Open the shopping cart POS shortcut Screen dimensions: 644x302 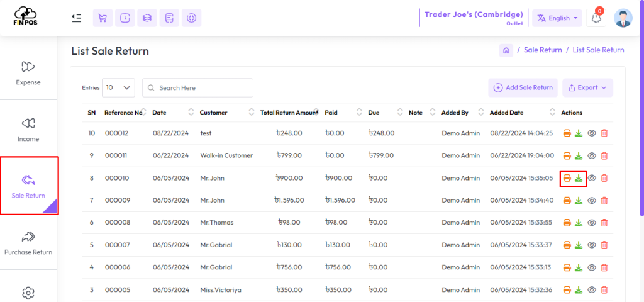pos(103,18)
